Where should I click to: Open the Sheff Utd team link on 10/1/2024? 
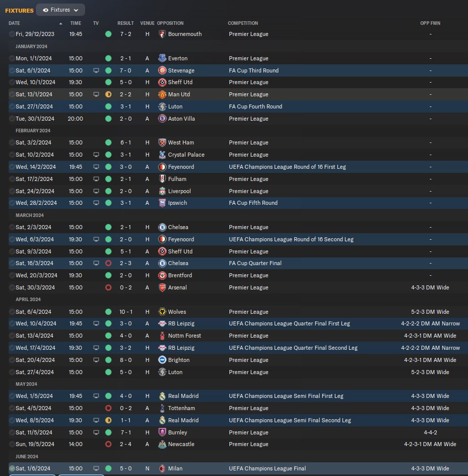[x=180, y=82]
